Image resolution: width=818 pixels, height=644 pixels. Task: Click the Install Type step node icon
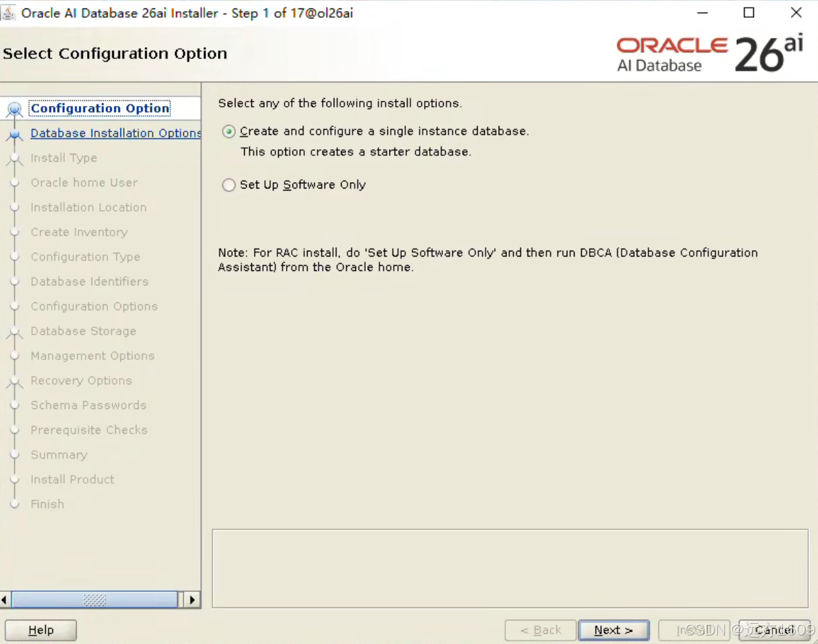tap(14, 158)
